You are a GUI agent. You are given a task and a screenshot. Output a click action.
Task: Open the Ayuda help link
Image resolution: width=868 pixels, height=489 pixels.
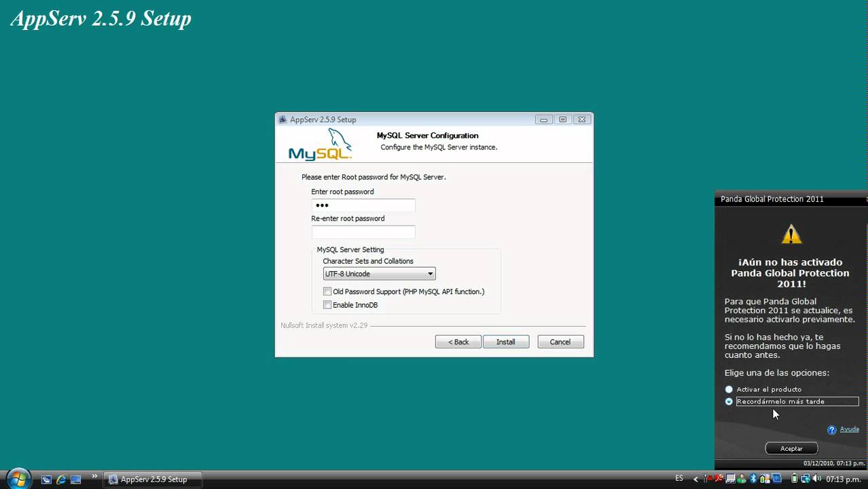click(850, 429)
